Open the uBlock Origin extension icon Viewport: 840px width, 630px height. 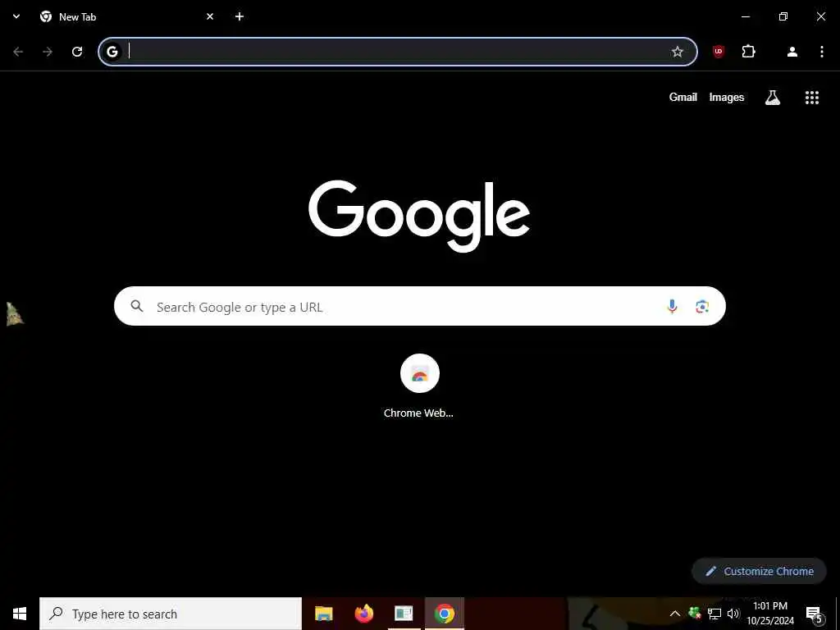coord(719,52)
